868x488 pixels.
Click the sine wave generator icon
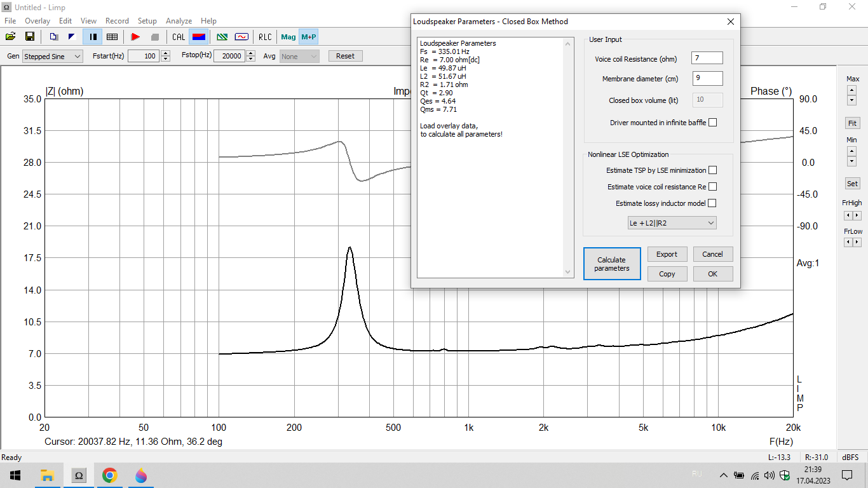[x=241, y=37]
